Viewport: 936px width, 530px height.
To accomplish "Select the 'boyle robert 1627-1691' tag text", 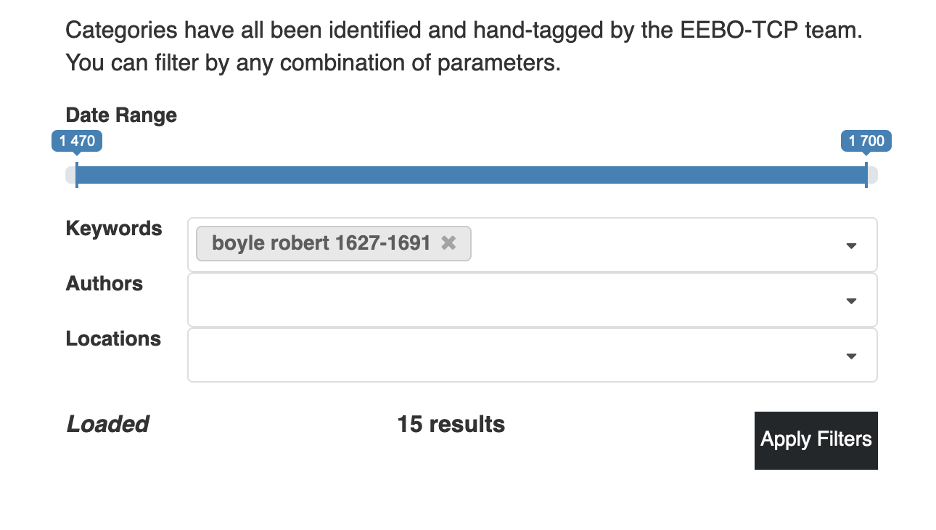I will click(x=321, y=243).
